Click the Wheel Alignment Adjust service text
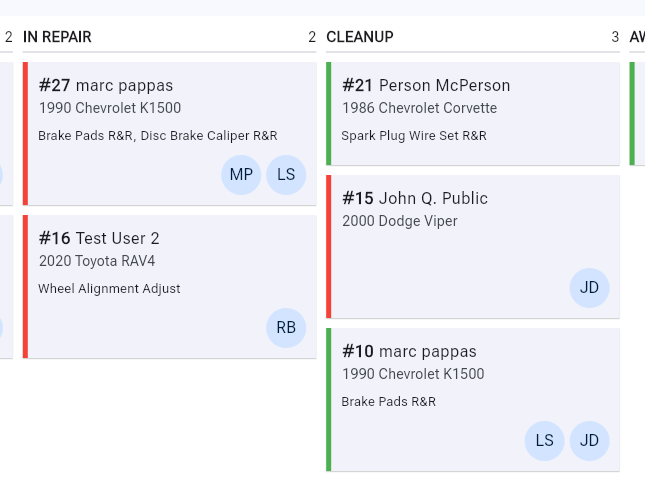 109,289
